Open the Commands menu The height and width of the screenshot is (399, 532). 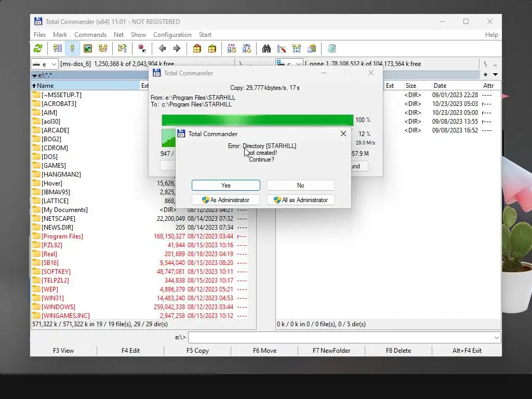point(90,35)
